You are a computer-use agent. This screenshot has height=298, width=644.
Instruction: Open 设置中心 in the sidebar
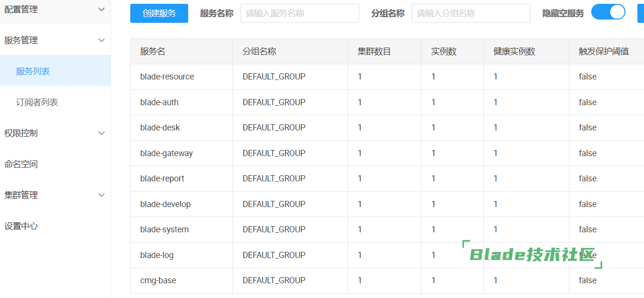55,226
